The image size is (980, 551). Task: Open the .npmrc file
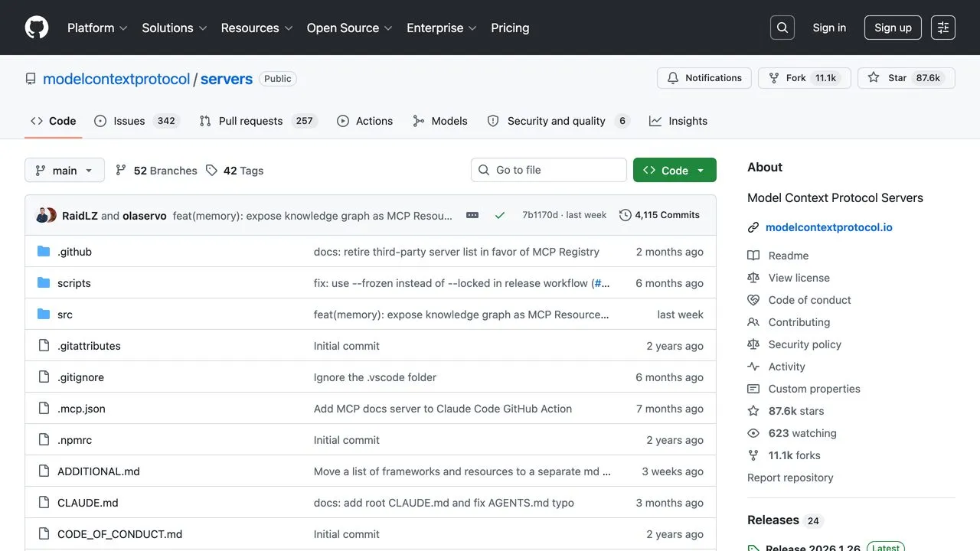[x=74, y=440]
